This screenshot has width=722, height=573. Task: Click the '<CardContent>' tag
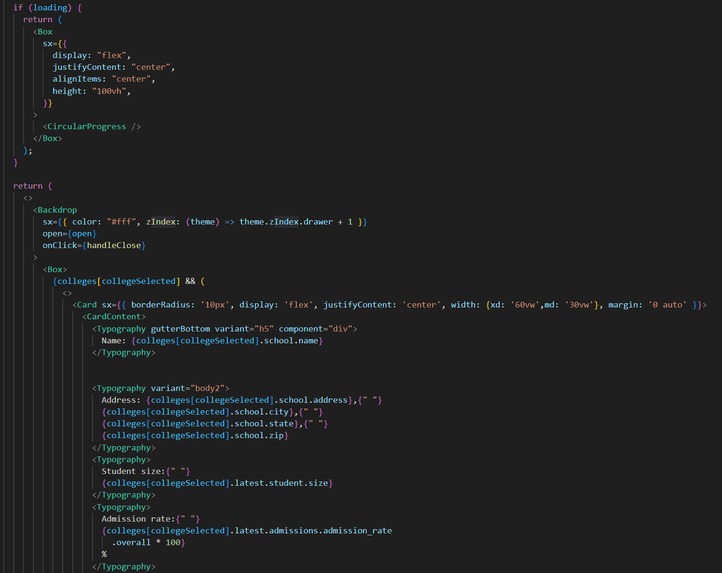pyautogui.click(x=114, y=317)
